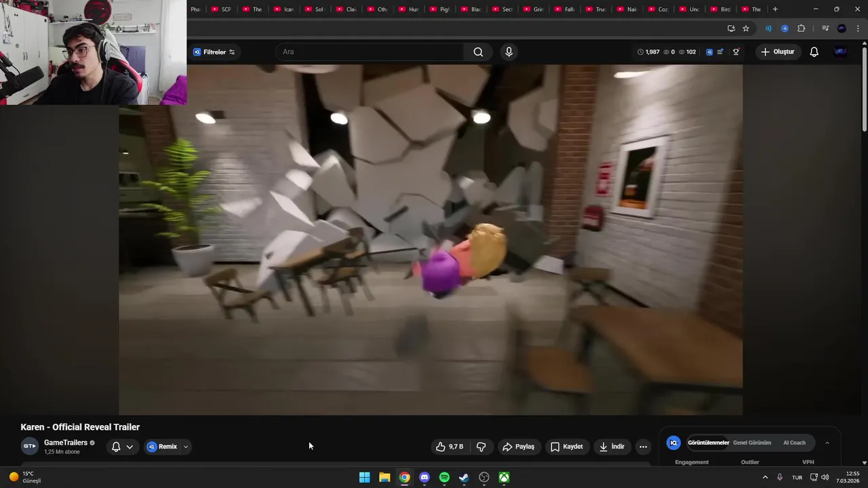Open Spotify from the taskbar

444,477
